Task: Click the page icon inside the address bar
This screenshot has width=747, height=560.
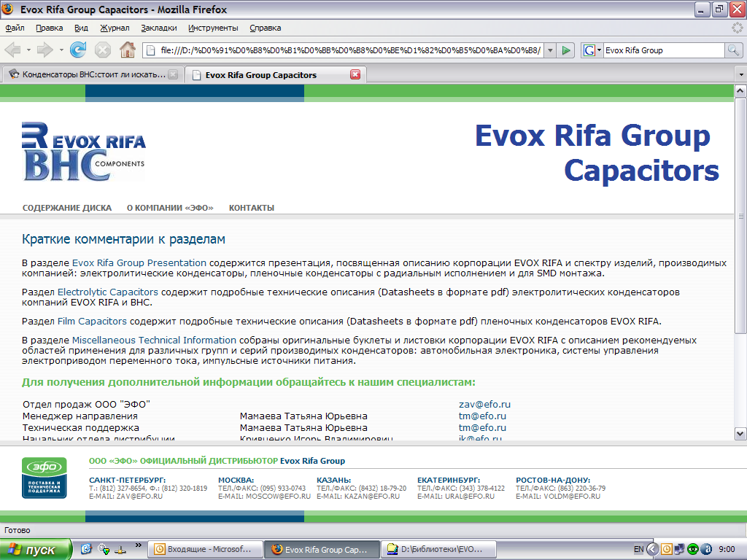Action: coord(150,50)
